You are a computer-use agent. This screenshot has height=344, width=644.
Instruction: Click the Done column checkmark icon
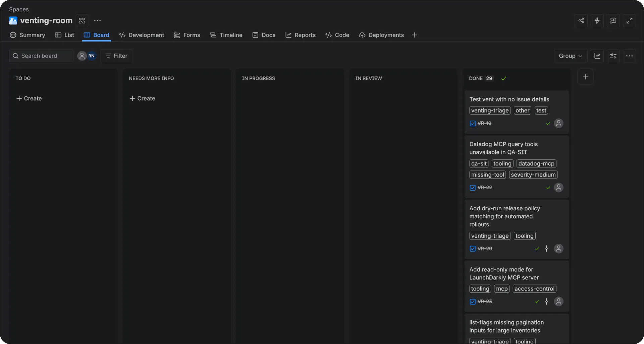pos(503,78)
